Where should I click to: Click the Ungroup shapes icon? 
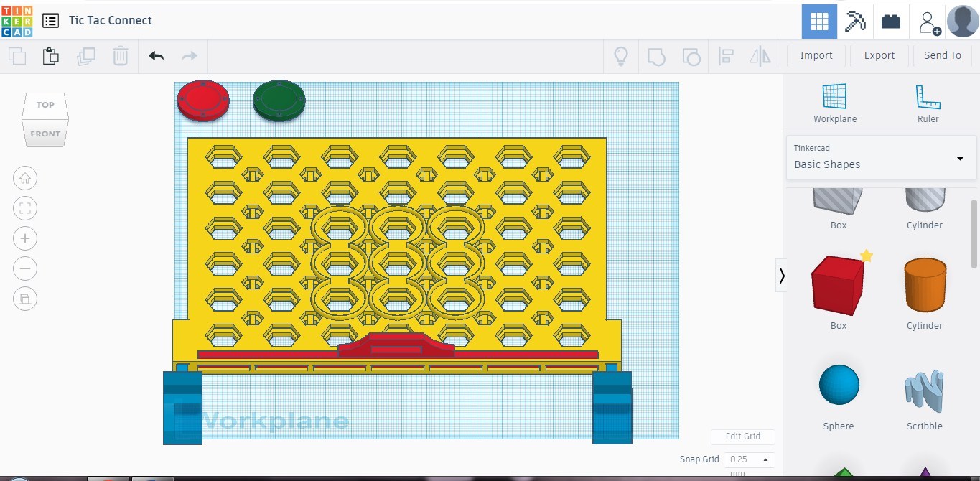(x=691, y=56)
